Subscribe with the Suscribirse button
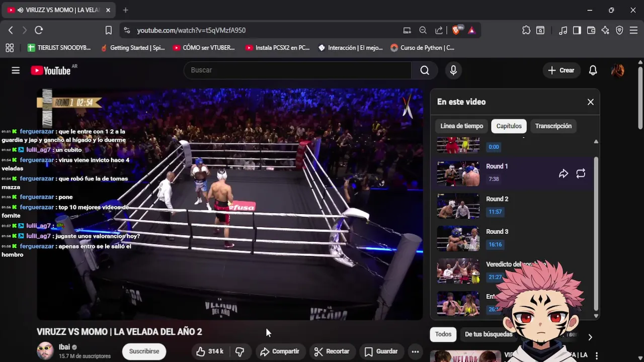This screenshot has height=362, width=644. 144,351
